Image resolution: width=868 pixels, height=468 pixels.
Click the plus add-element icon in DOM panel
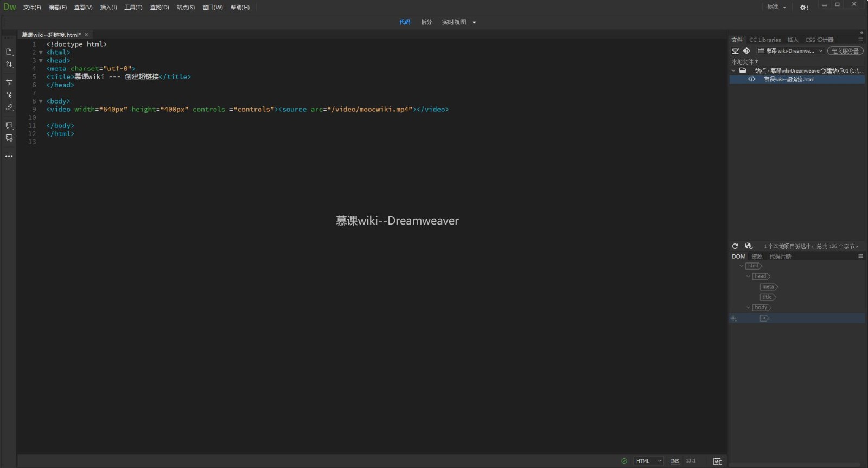[733, 318]
